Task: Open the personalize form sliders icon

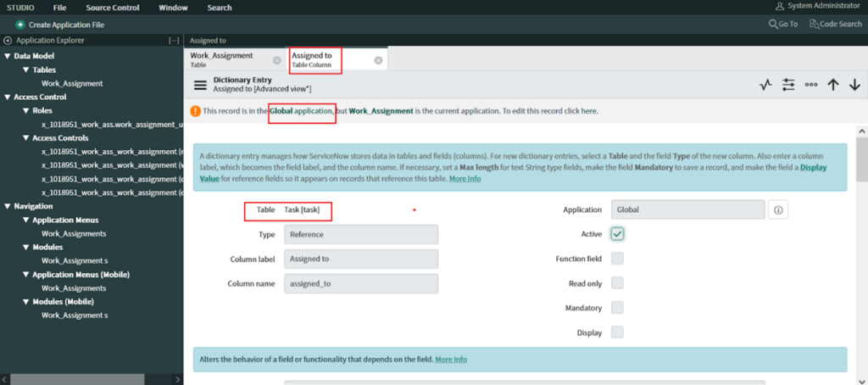Action: pyautogui.click(x=788, y=85)
